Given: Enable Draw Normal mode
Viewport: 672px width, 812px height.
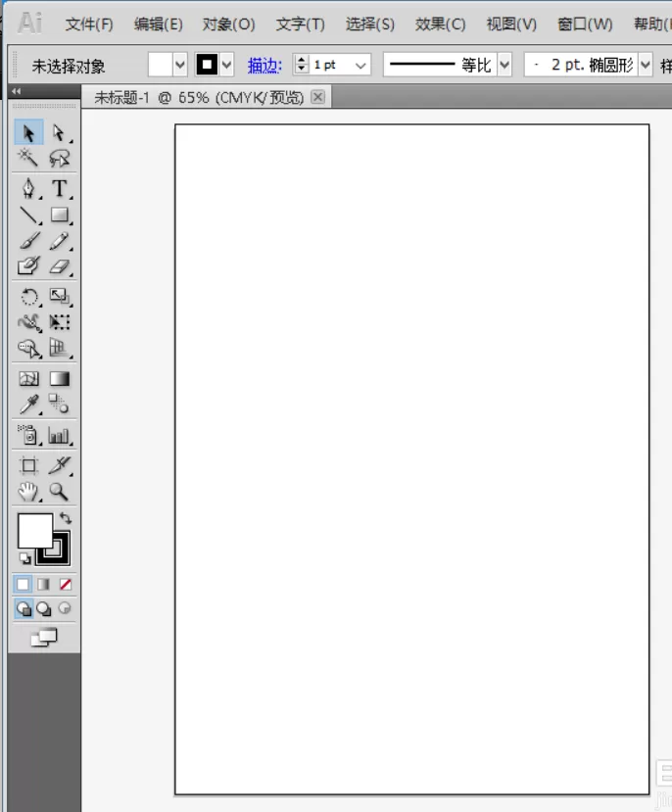Looking at the screenshot, I should tap(24, 608).
